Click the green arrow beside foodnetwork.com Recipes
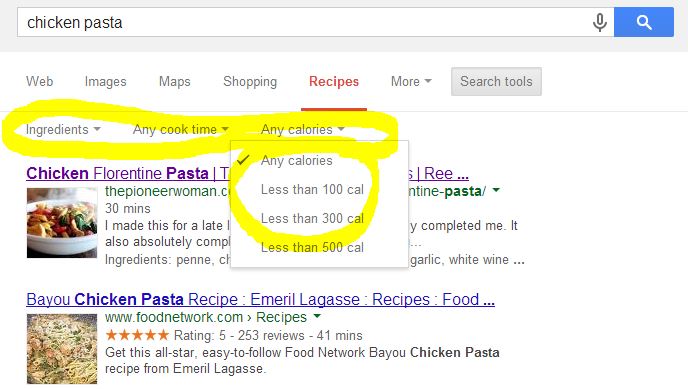 click(317, 316)
